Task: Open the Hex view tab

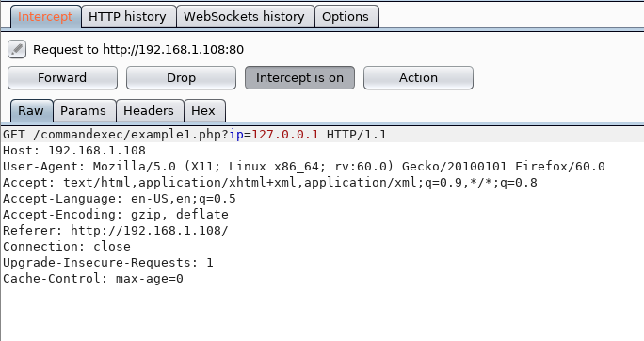Action: click(204, 111)
